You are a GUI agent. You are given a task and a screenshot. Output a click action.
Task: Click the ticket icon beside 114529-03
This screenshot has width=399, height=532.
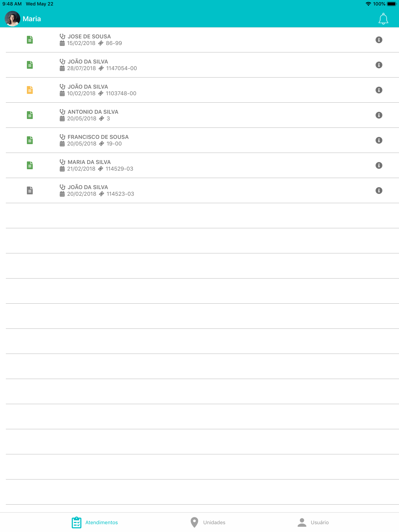point(101,169)
